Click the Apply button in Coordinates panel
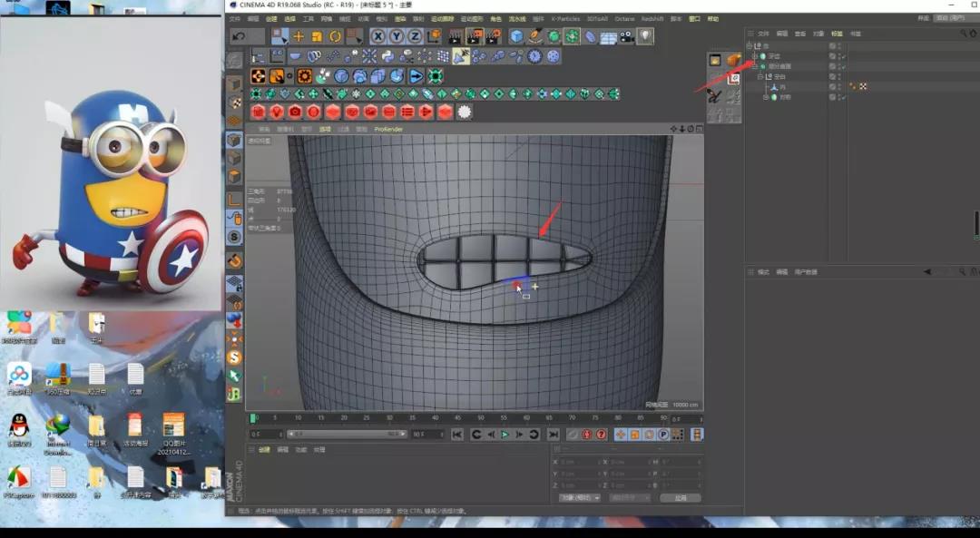Viewport: 980px width, 538px height. 680,498
